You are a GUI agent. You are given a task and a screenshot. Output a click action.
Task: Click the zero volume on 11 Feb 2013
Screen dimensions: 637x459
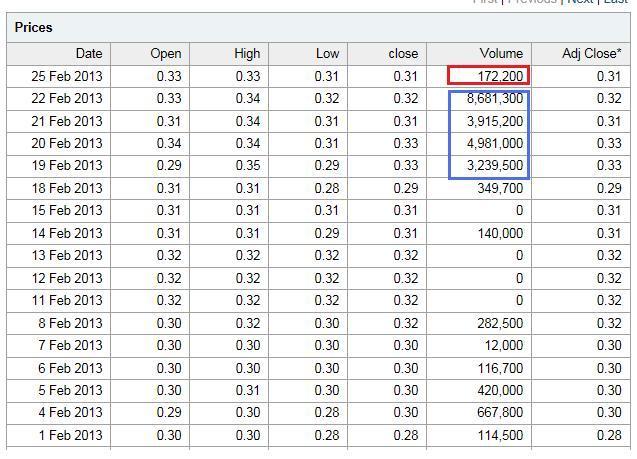pyautogui.click(x=519, y=301)
